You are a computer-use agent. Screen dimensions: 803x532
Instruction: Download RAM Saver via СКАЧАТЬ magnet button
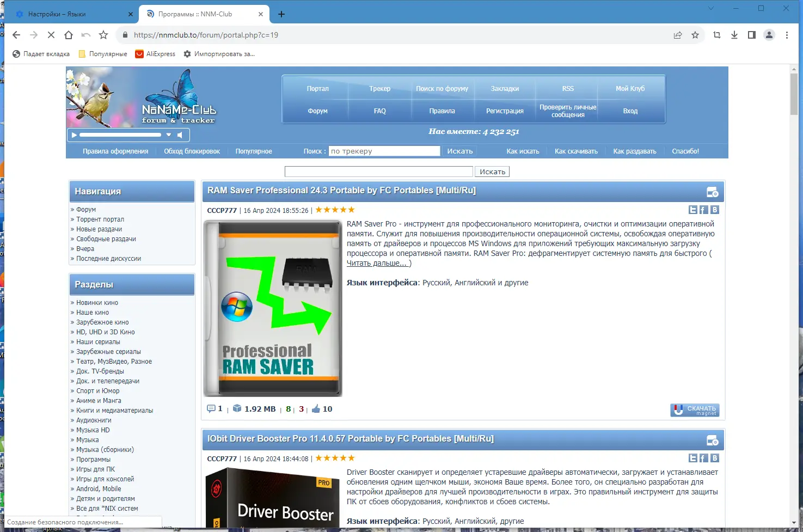(695, 410)
